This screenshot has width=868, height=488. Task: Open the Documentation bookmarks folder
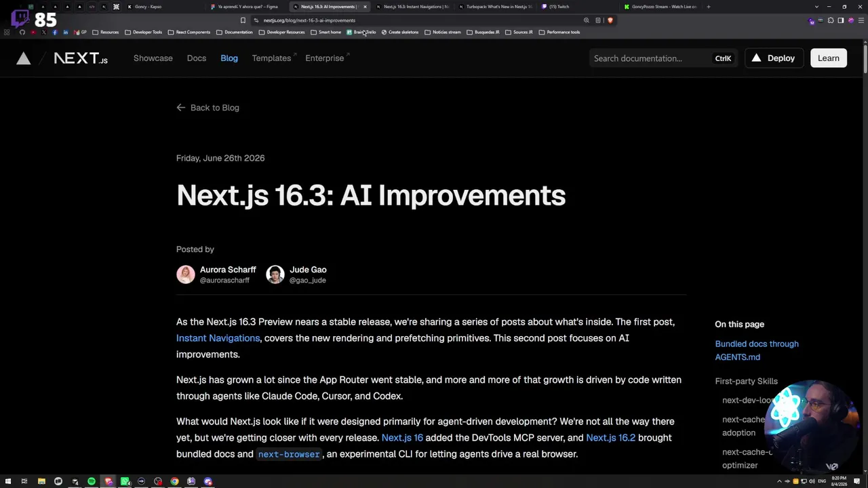235,33
